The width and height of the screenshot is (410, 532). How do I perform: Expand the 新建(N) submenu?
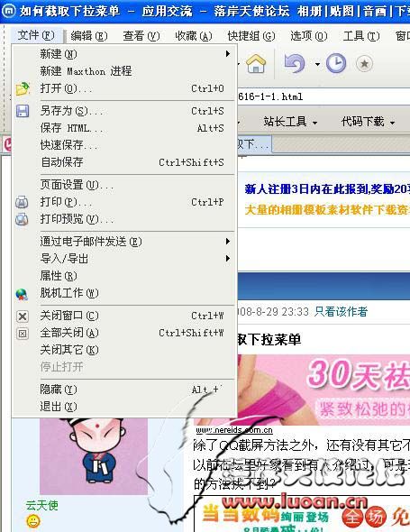point(123,54)
